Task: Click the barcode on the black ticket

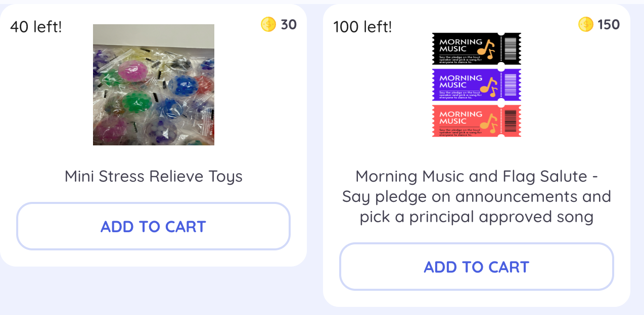Action: 511,48
